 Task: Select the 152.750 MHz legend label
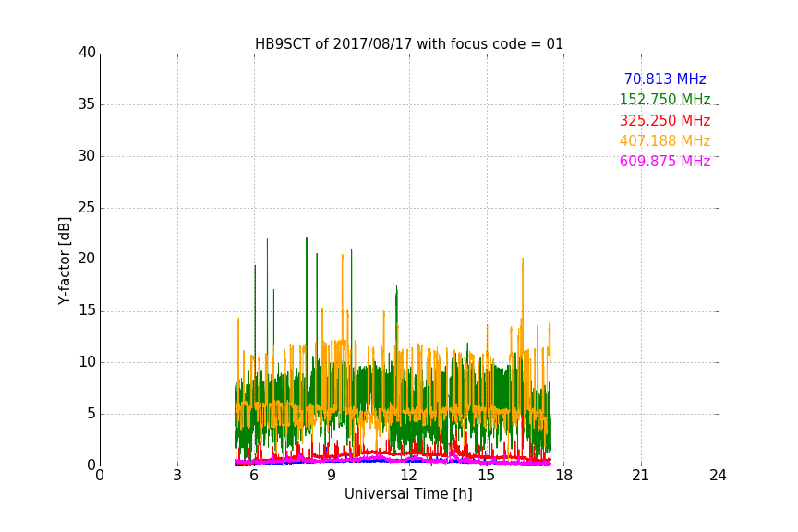(x=665, y=99)
